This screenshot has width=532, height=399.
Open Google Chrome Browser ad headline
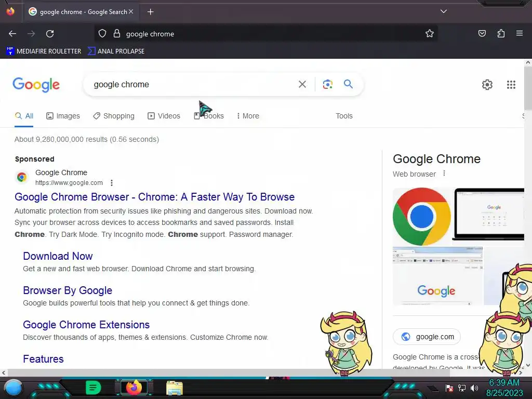click(x=155, y=197)
